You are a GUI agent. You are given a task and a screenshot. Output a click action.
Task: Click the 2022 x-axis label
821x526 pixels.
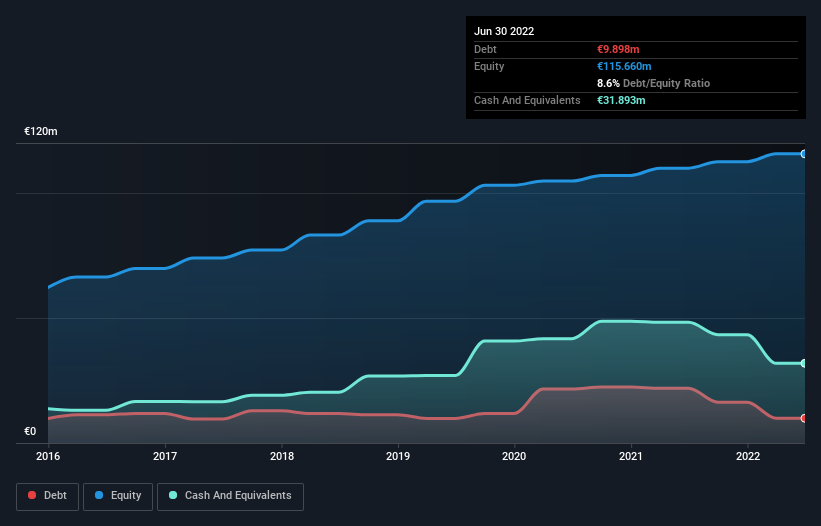point(748,456)
